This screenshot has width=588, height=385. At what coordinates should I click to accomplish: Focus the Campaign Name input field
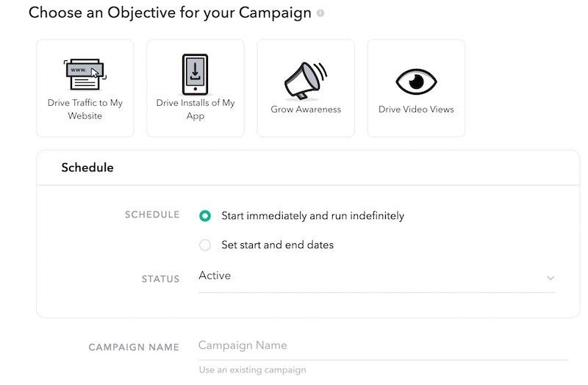[x=383, y=345]
